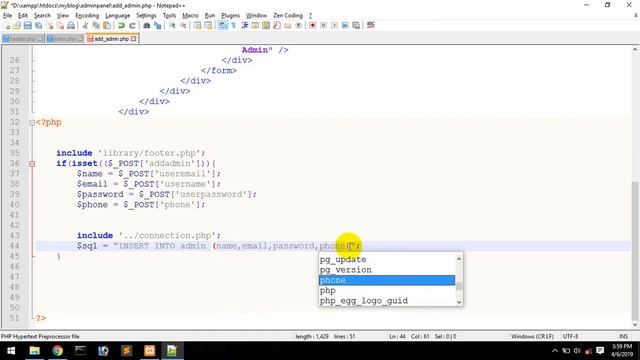Open Find with the binoculars icon
640x360 pixels.
tap(147, 25)
